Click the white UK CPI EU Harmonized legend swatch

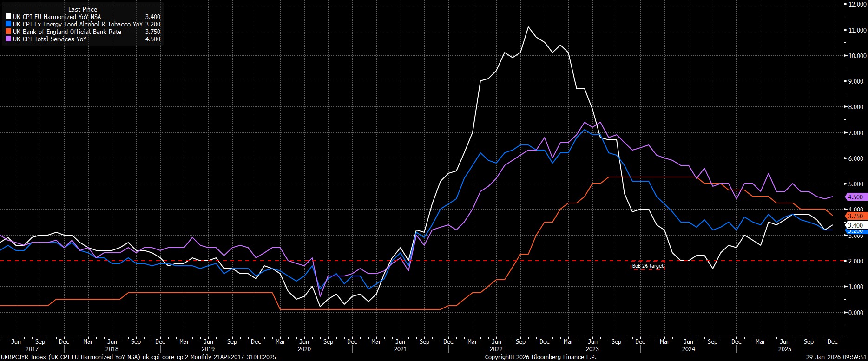tap(8, 17)
